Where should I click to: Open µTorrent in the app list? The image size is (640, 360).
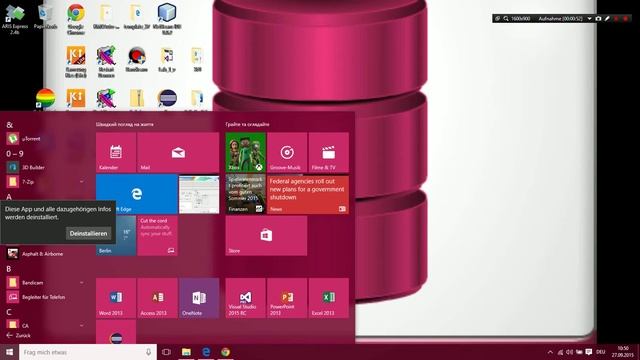[x=45, y=138]
